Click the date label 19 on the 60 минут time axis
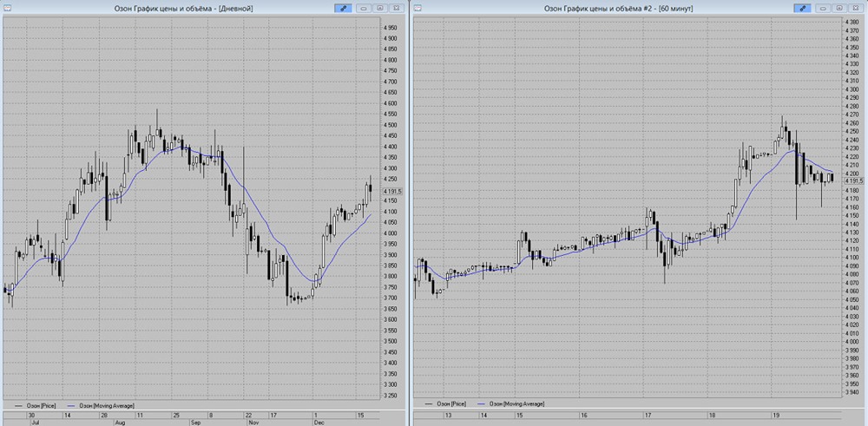 point(776,416)
